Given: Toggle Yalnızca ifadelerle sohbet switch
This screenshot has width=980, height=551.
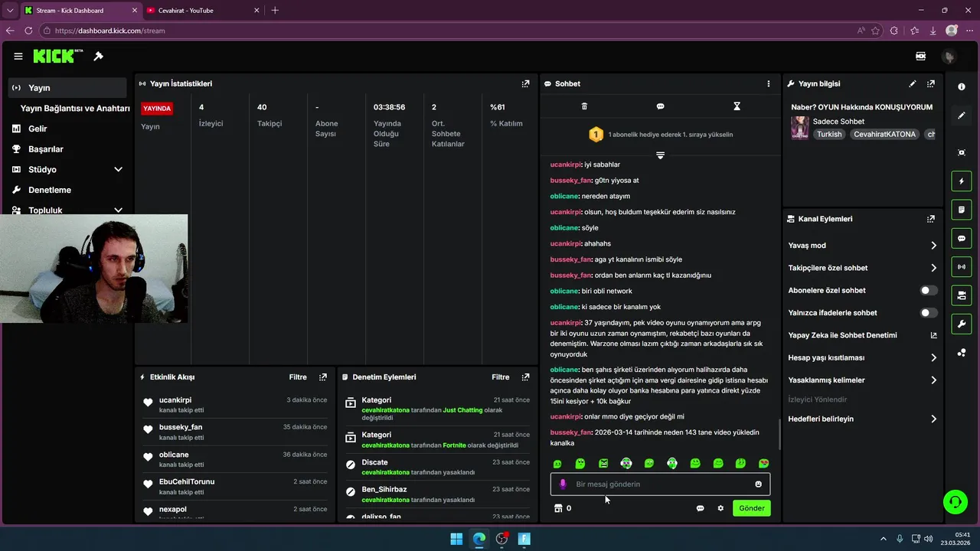Looking at the screenshot, I should click(x=928, y=313).
